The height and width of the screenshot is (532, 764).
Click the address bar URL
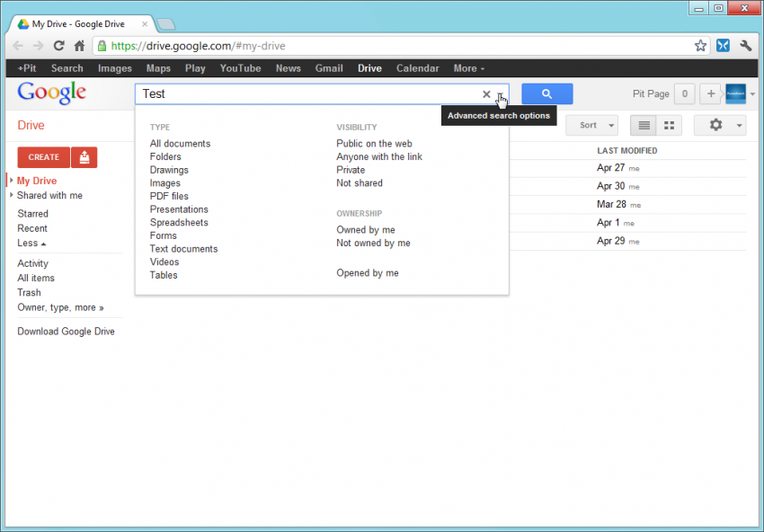[x=198, y=46]
